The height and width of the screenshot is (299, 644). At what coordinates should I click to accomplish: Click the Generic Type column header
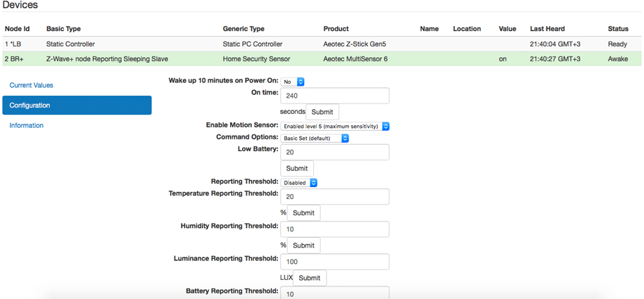click(x=244, y=29)
